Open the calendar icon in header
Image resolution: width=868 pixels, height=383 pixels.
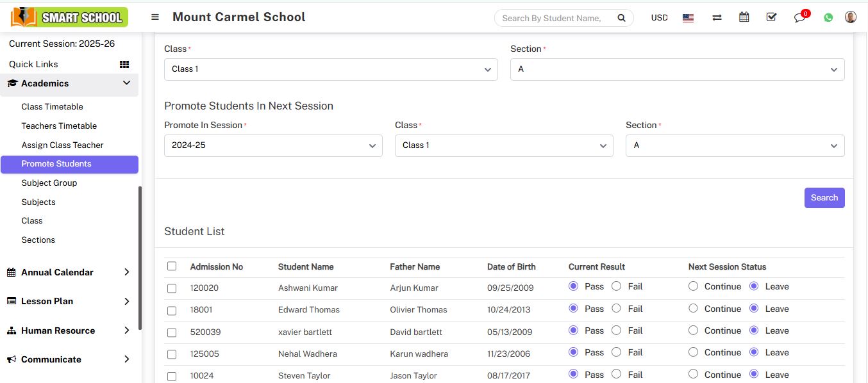coord(744,17)
